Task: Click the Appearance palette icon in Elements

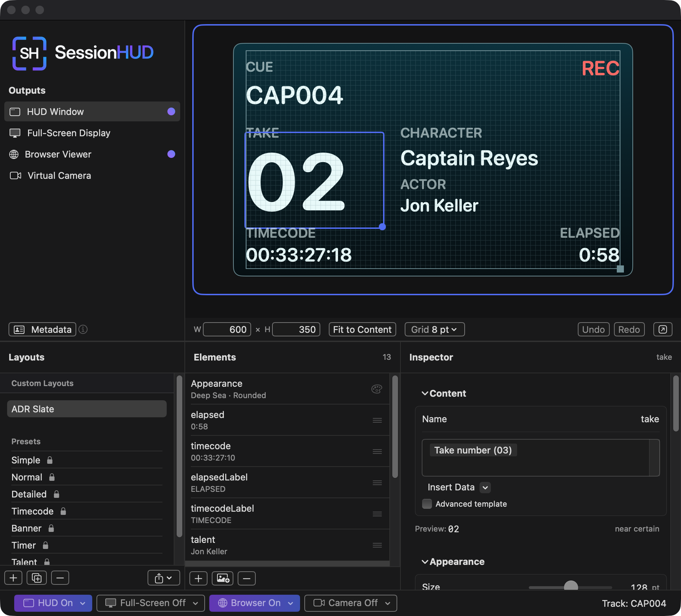Action: [377, 389]
